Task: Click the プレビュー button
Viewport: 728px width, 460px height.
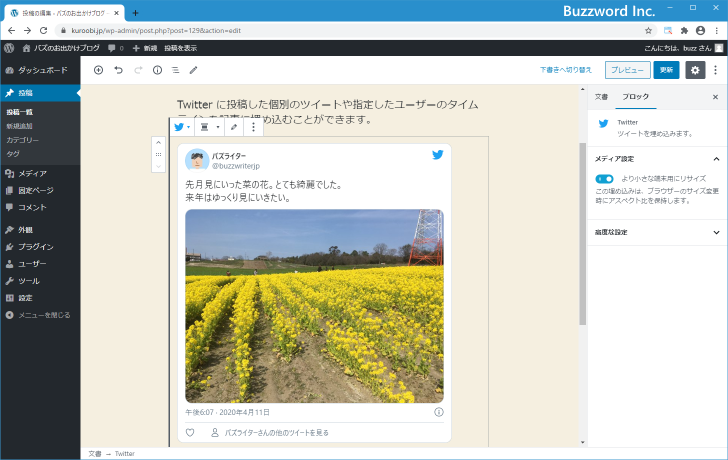Action: [x=627, y=70]
